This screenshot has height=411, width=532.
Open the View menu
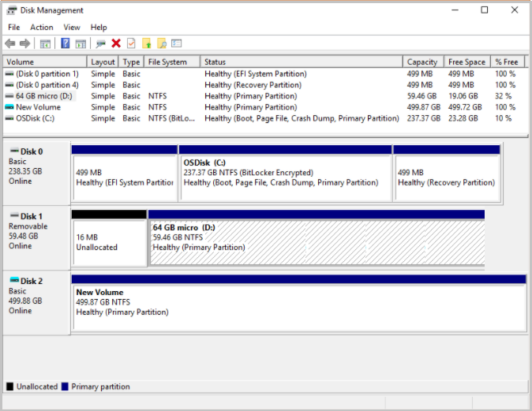(72, 27)
